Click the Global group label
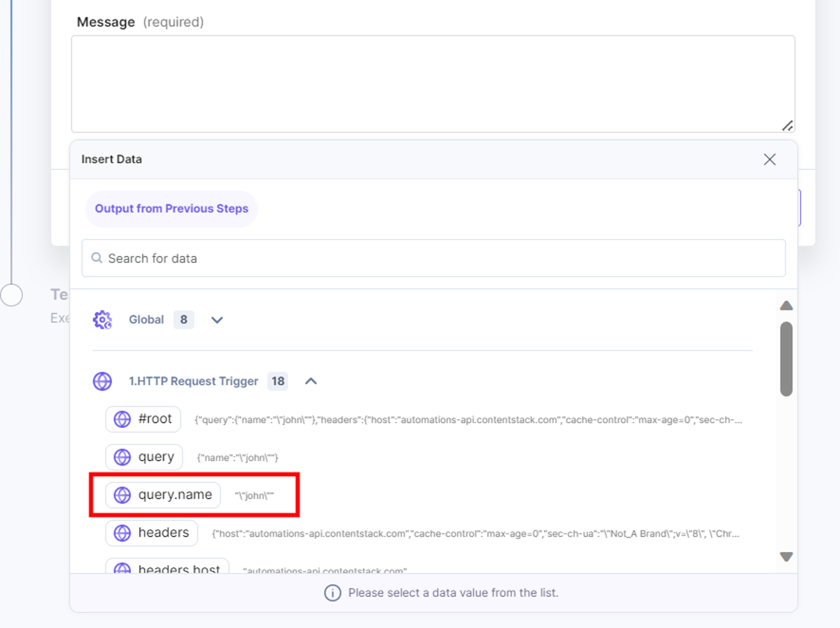 (x=146, y=320)
